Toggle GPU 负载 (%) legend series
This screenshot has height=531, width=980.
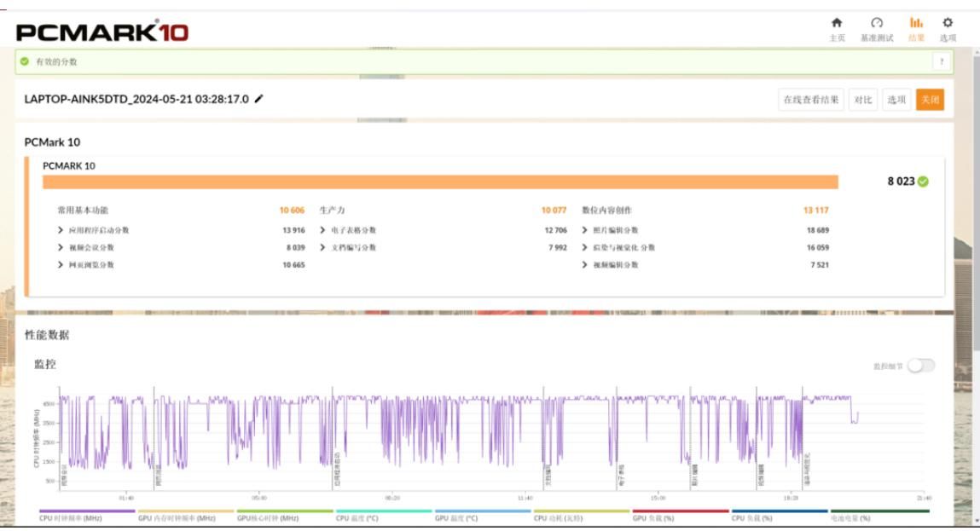coord(681,516)
